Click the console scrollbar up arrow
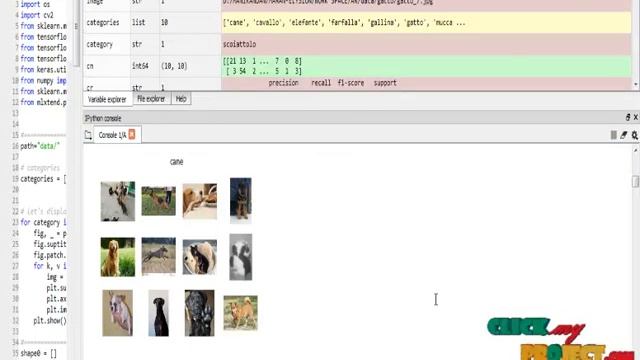The width and height of the screenshot is (640, 360). pos(635,150)
